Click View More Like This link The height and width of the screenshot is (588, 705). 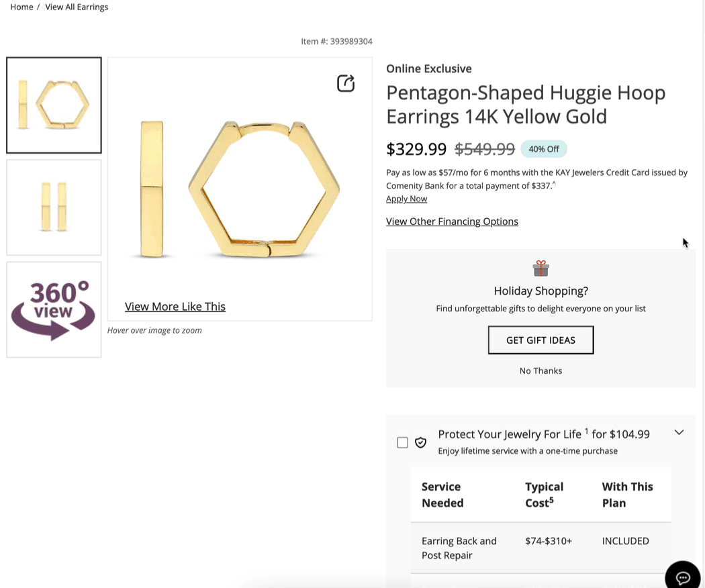(175, 307)
